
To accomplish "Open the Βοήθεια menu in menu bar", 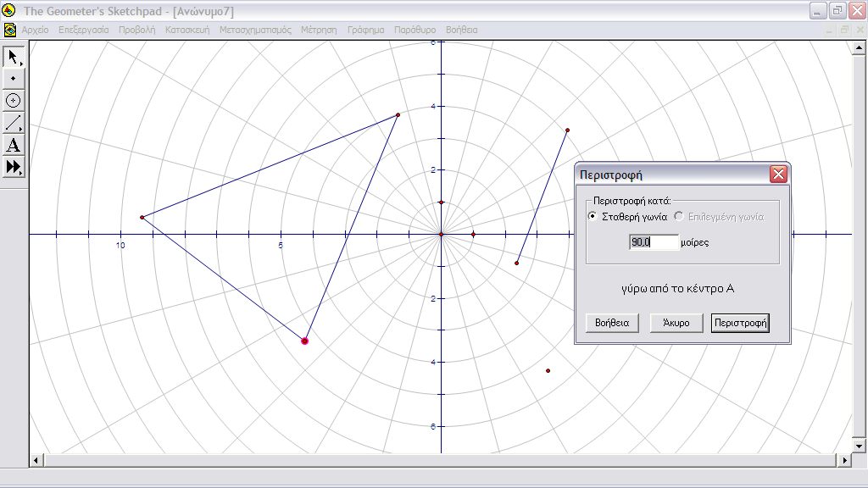I will click(462, 30).
